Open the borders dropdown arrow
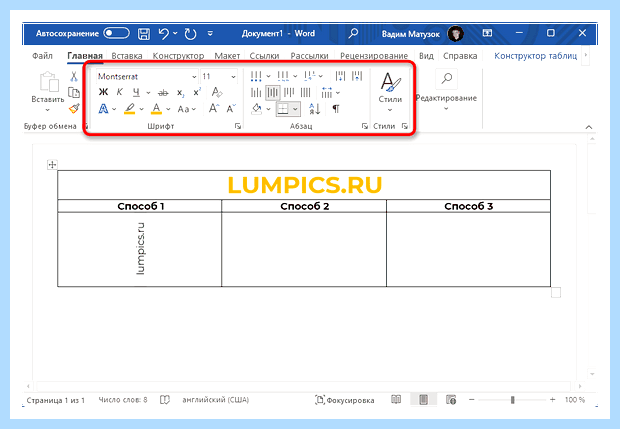The width and height of the screenshot is (620, 429). [295, 109]
